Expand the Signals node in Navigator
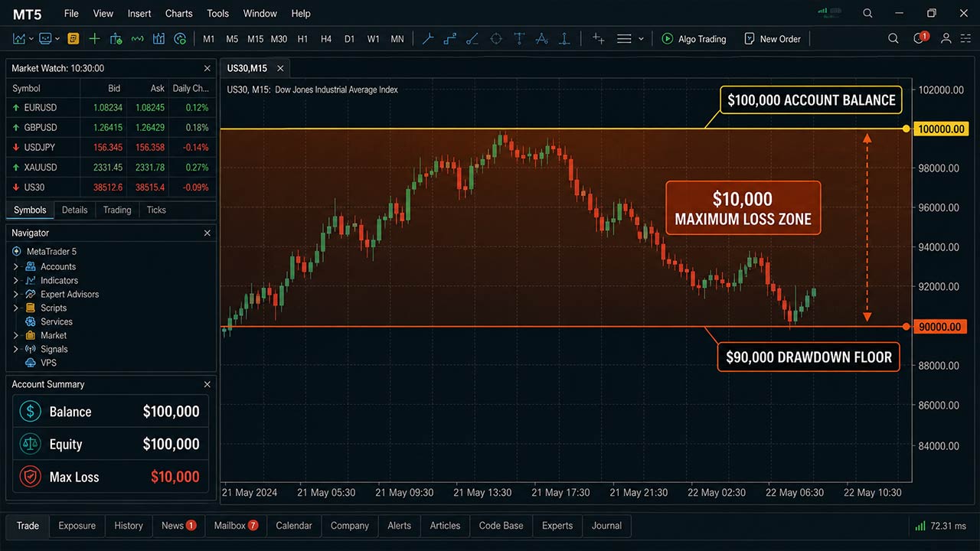980x551 pixels. click(15, 349)
